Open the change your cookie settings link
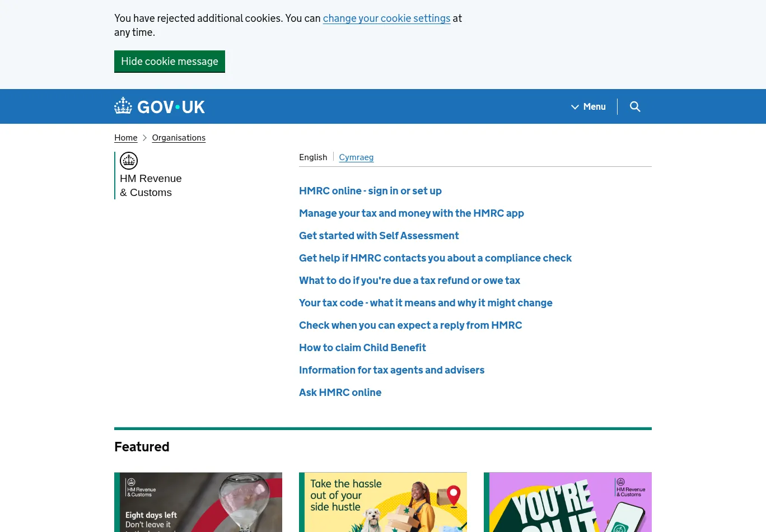 [386, 18]
